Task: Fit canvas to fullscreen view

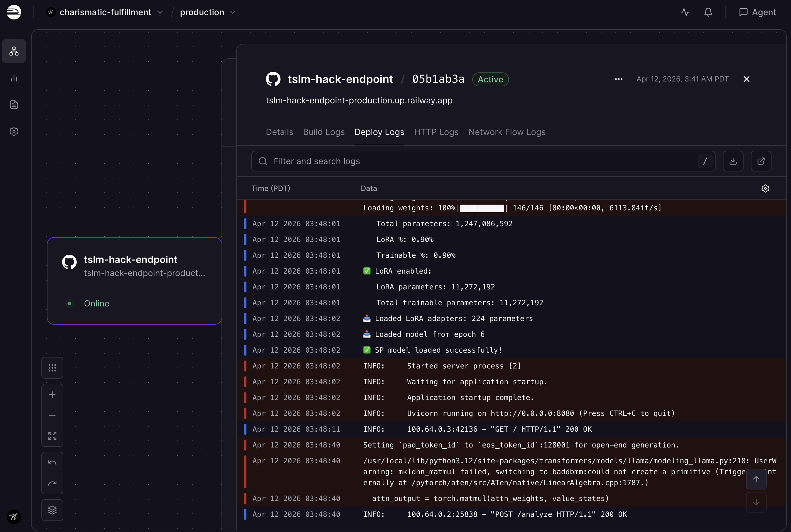Action: pyautogui.click(x=52, y=436)
